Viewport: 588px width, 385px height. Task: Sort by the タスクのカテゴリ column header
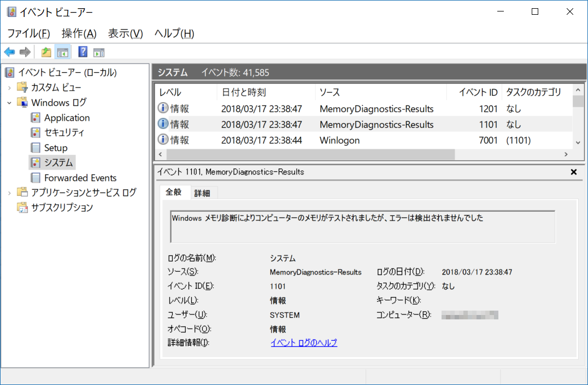pyautogui.click(x=537, y=92)
